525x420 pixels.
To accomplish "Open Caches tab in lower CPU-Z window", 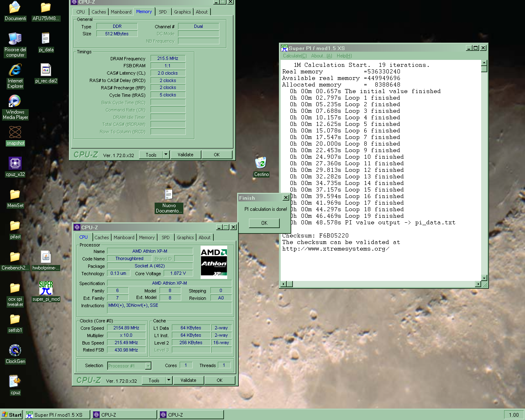I will (x=102, y=237).
